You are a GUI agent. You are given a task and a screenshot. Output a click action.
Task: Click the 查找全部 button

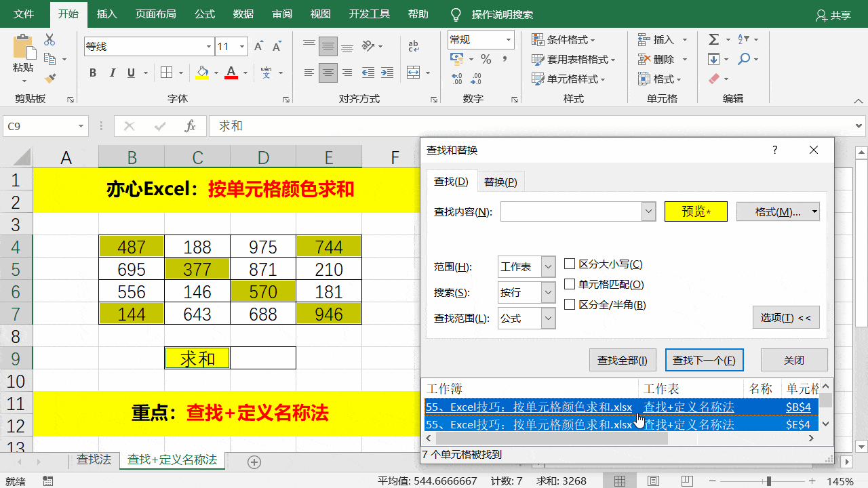(x=622, y=359)
